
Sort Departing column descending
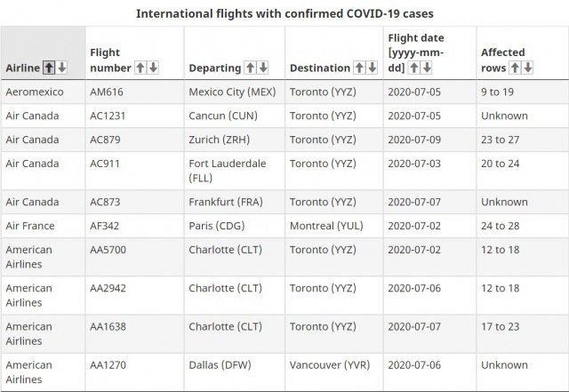(263, 68)
